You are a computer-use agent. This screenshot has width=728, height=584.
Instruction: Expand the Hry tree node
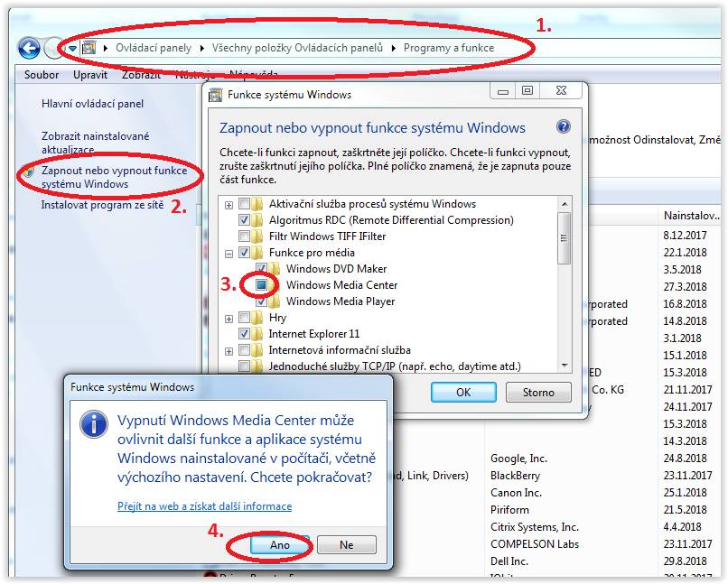[x=229, y=319]
